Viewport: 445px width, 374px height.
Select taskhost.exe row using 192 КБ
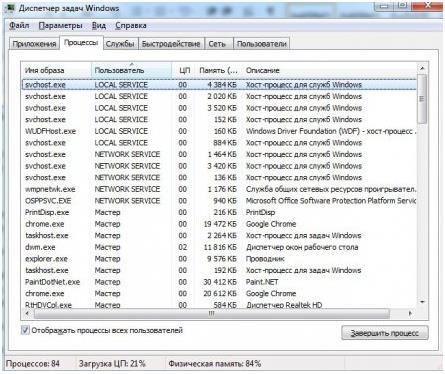pyautogui.click(x=219, y=270)
